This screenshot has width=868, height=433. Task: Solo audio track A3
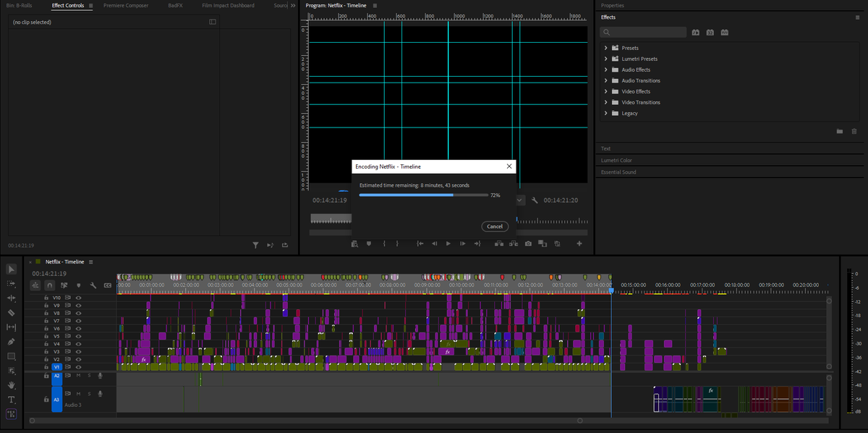pyautogui.click(x=89, y=394)
